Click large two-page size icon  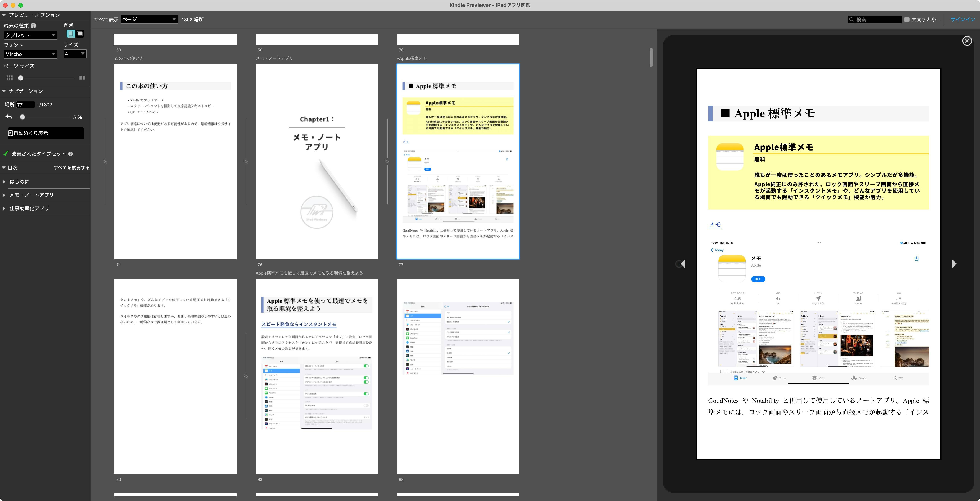[x=82, y=78]
